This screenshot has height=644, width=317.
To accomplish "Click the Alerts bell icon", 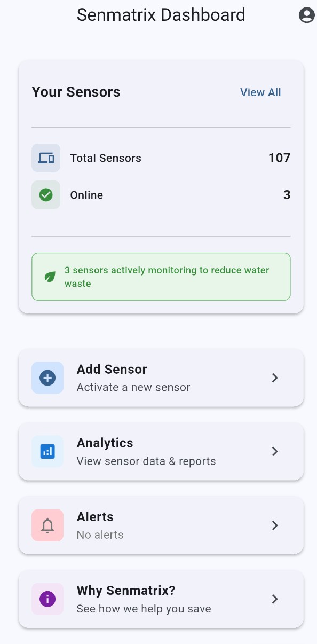I will point(47,525).
